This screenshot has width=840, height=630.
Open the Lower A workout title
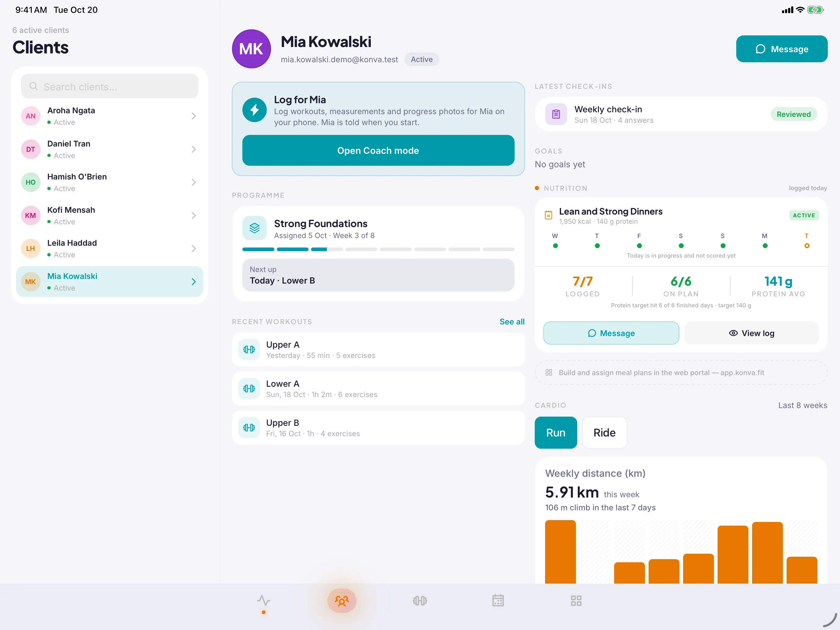tap(283, 384)
